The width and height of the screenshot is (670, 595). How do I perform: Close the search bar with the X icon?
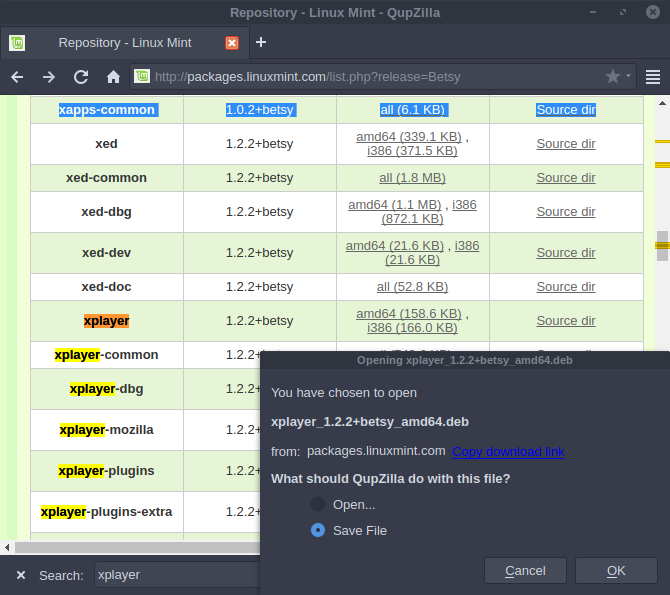pyautogui.click(x=21, y=575)
